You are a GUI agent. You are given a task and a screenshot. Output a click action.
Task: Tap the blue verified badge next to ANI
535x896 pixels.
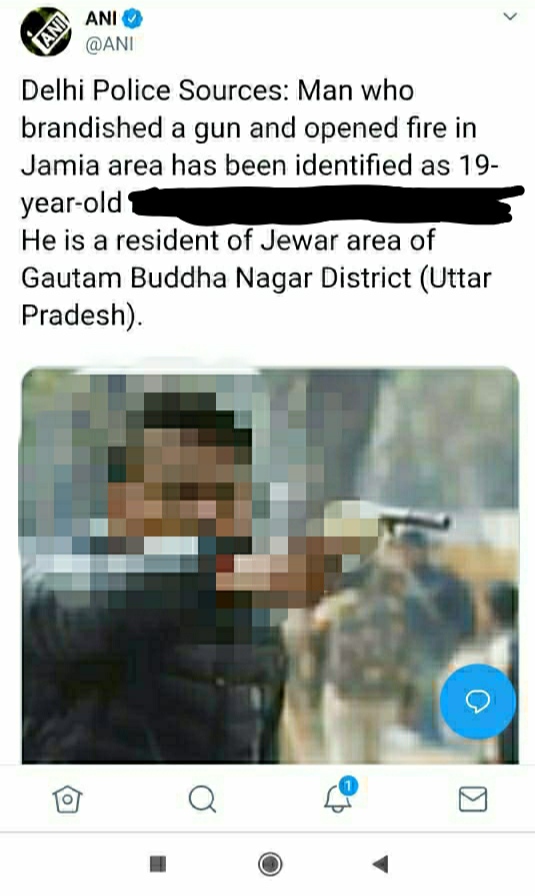click(x=133, y=19)
